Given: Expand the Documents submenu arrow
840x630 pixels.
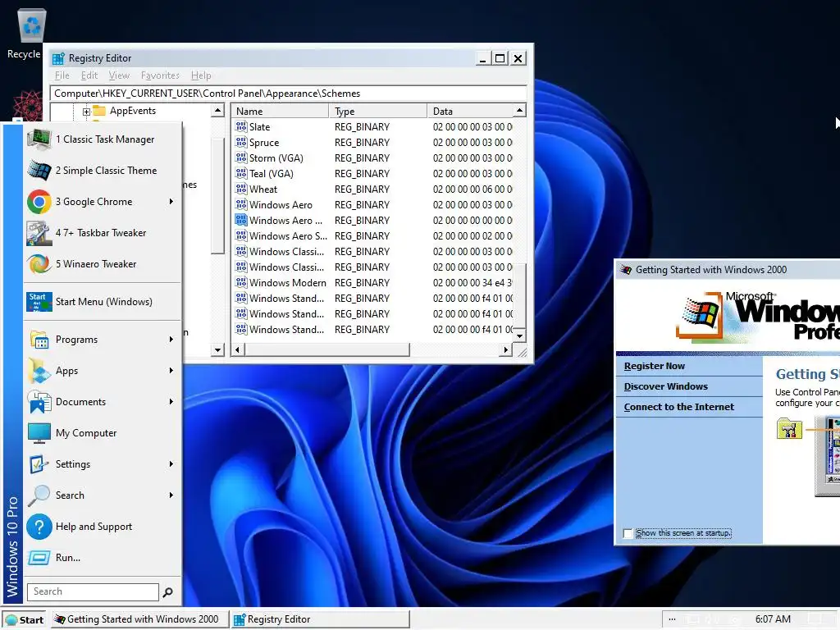Looking at the screenshot, I should [x=171, y=402].
